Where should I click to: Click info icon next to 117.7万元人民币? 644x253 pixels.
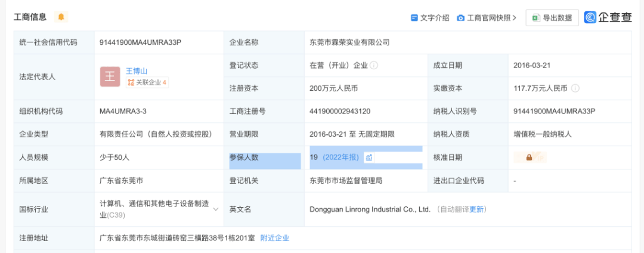tap(575, 88)
